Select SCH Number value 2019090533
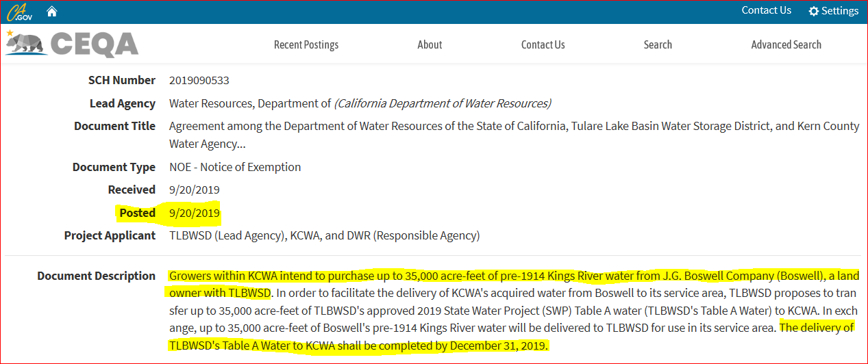Screen dimensions: 868x364 [x=199, y=80]
